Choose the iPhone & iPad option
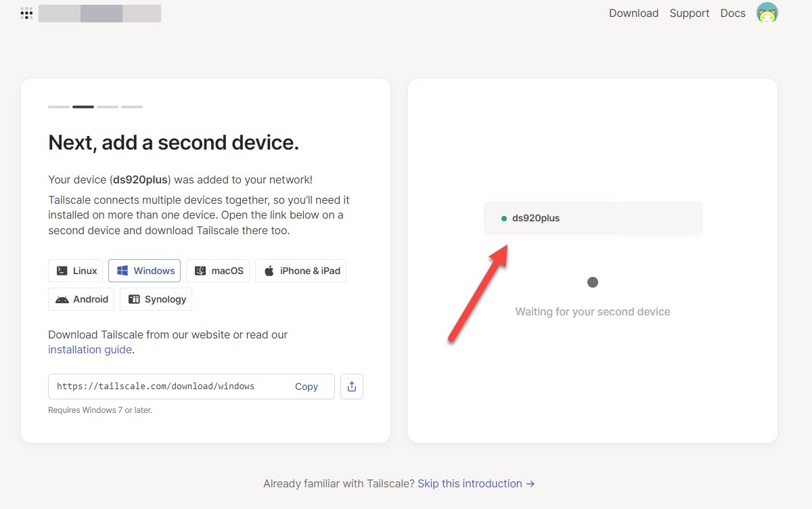 (300, 271)
